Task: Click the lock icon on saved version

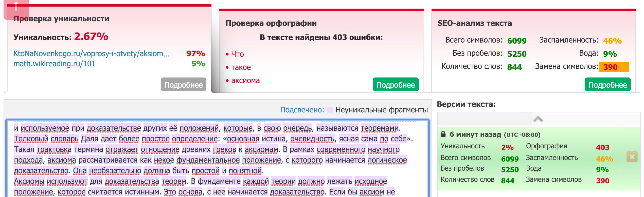Action: point(443,134)
